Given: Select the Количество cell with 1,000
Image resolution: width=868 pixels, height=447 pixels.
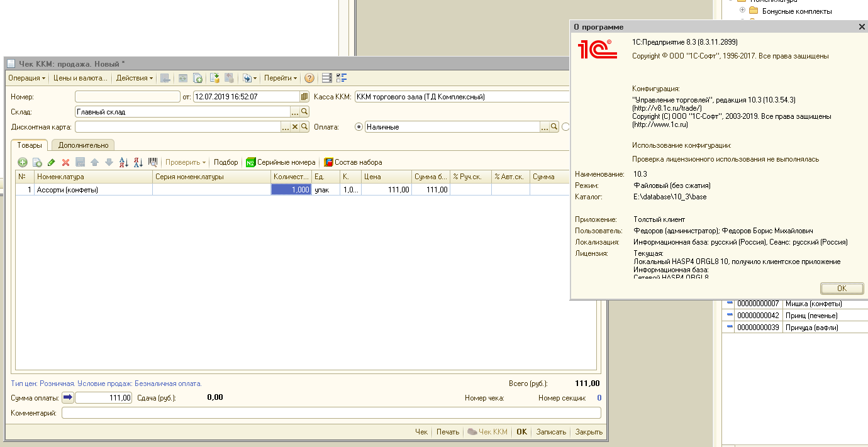Looking at the screenshot, I should [291, 189].
